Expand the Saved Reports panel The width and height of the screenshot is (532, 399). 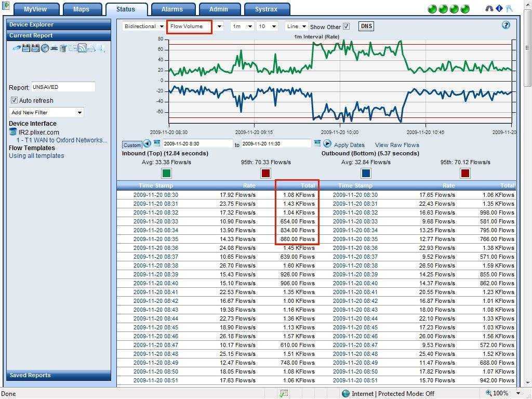tap(59, 375)
